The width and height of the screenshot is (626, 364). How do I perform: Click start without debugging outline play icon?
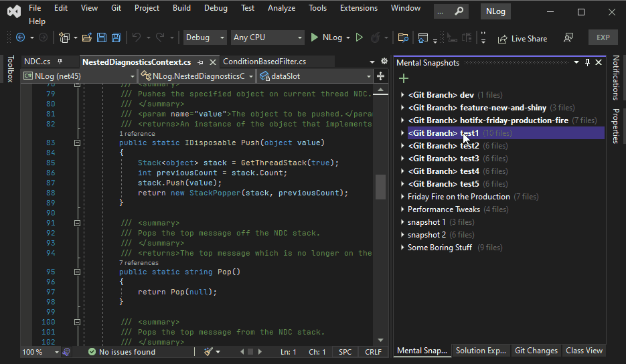point(360,37)
